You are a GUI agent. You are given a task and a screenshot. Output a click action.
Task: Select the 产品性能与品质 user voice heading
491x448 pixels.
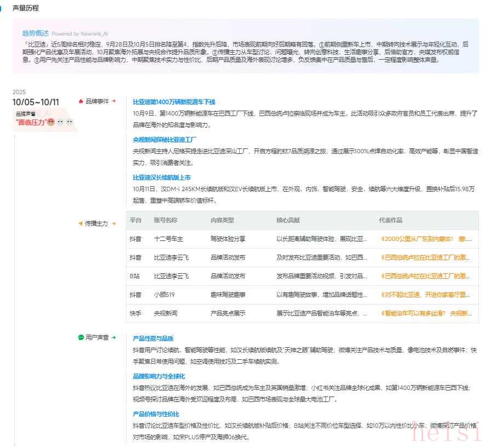click(x=153, y=338)
